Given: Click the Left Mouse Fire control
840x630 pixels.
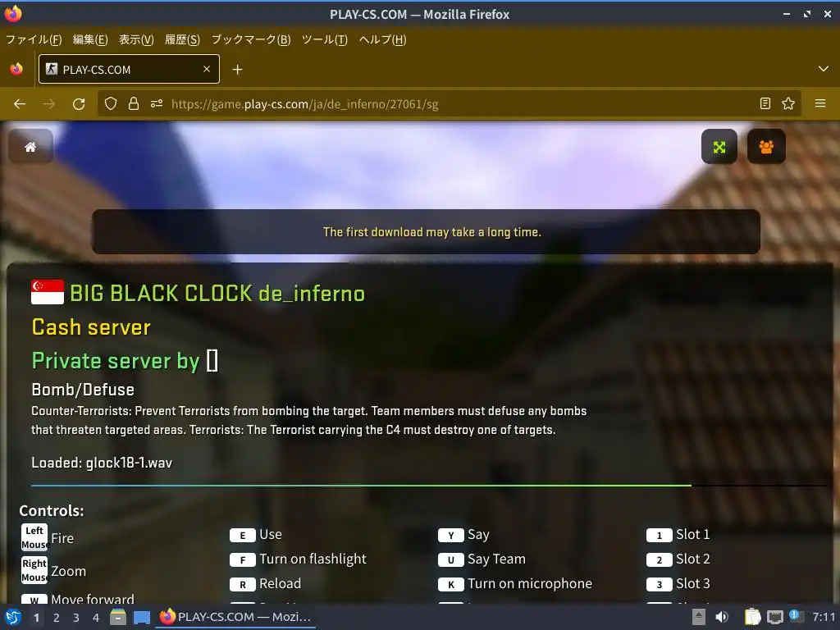Looking at the screenshot, I should [x=47, y=537].
